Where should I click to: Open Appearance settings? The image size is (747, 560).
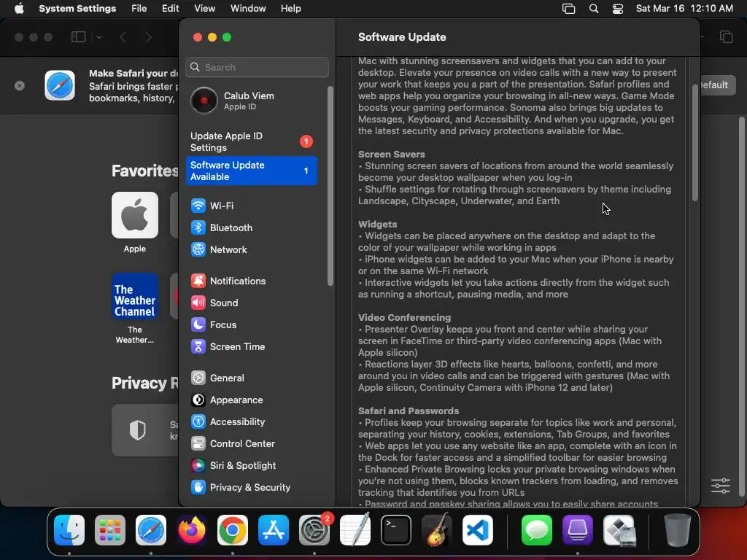pyautogui.click(x=251, y=400)
